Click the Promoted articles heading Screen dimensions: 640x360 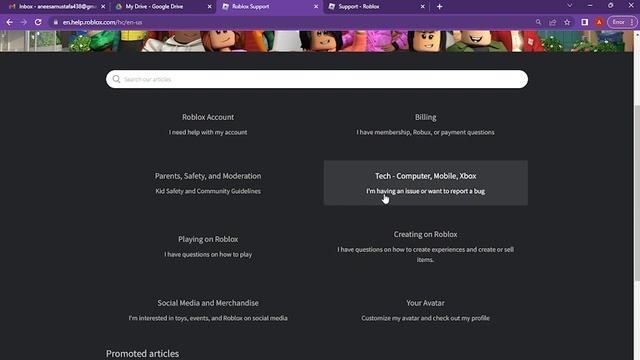(142, 353)
